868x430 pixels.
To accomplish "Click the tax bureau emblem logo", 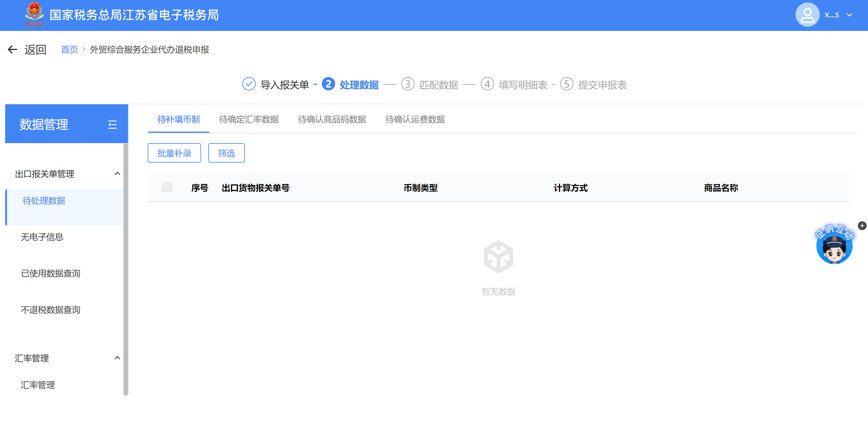I will coord(34,15).
